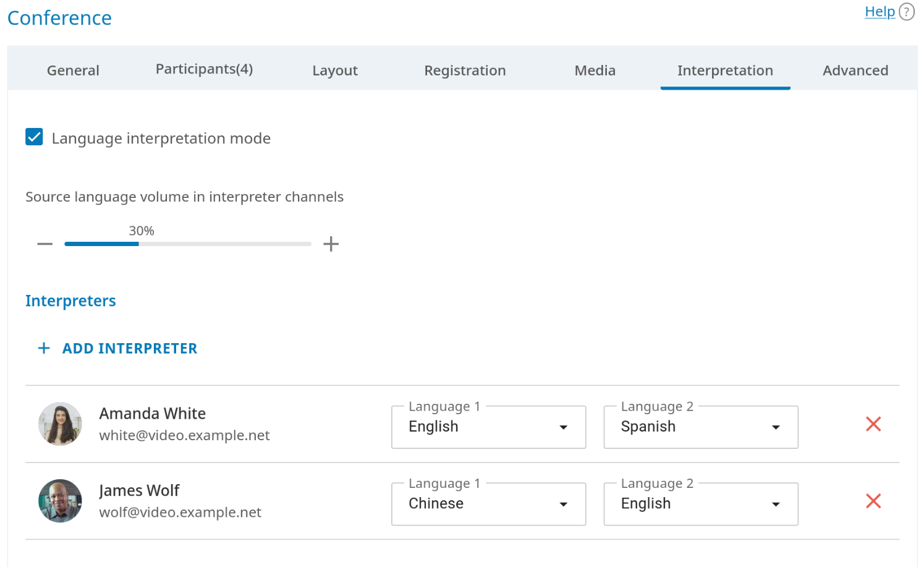
Task: Click James Wolf's profile avatar
Action: click(x=60, y=501)
